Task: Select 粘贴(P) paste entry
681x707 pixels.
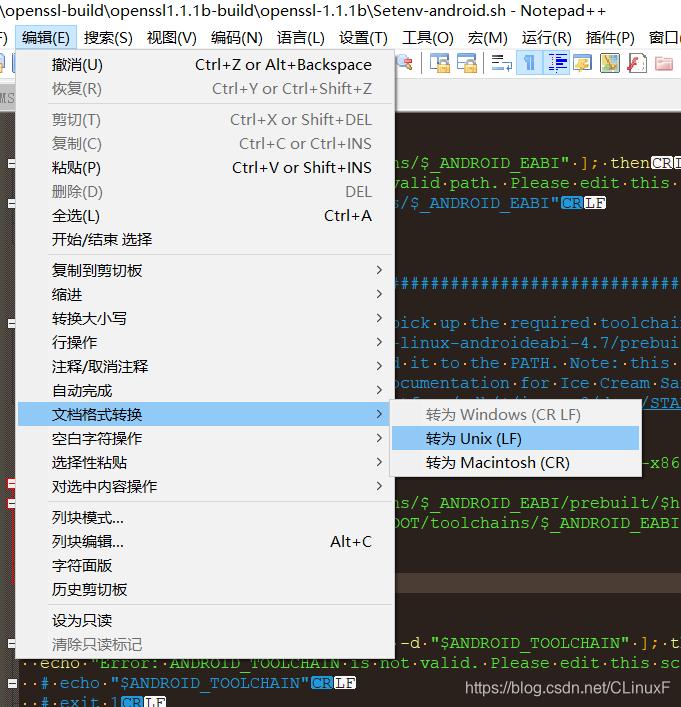Action: click(204, 168)
